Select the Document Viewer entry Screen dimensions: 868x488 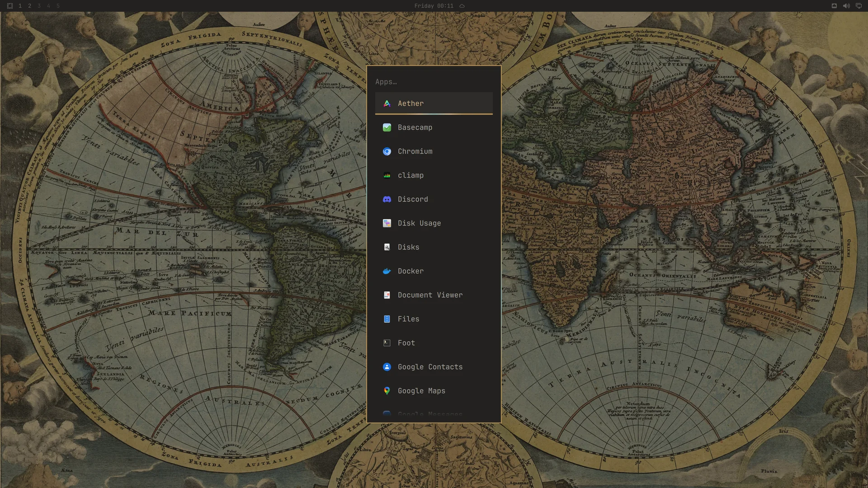434,295
